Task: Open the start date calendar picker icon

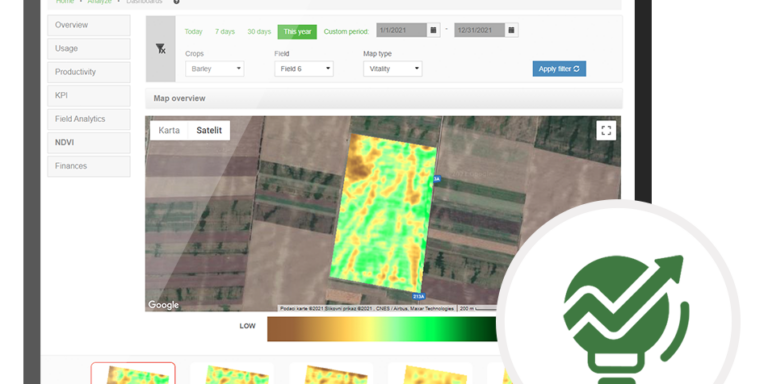Action: coord(433,30)
